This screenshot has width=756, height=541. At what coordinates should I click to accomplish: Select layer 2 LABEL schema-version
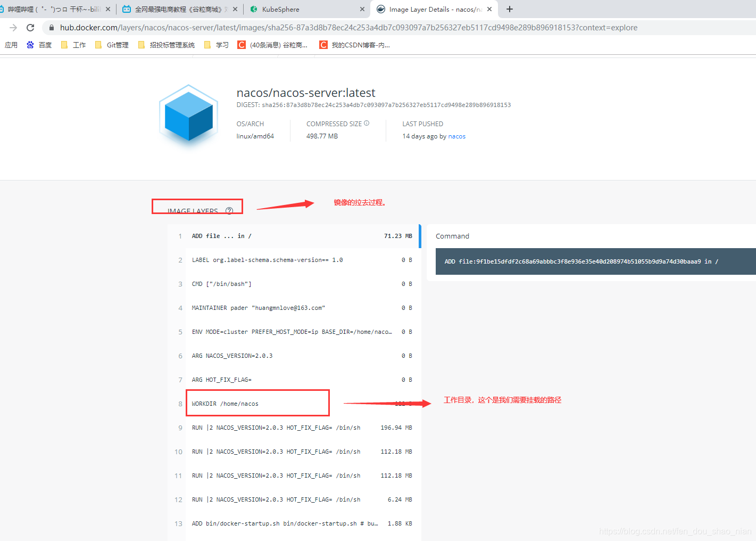tap(294, 260)
